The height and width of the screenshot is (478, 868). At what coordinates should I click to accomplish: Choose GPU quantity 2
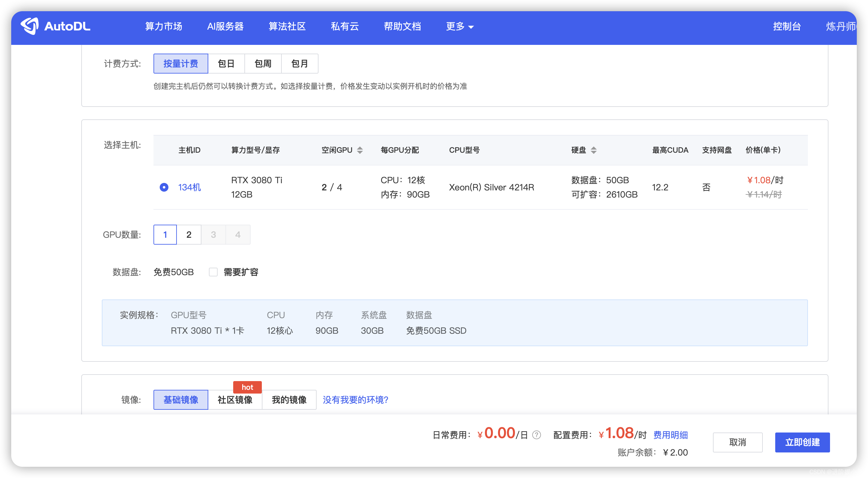(189, 234)
